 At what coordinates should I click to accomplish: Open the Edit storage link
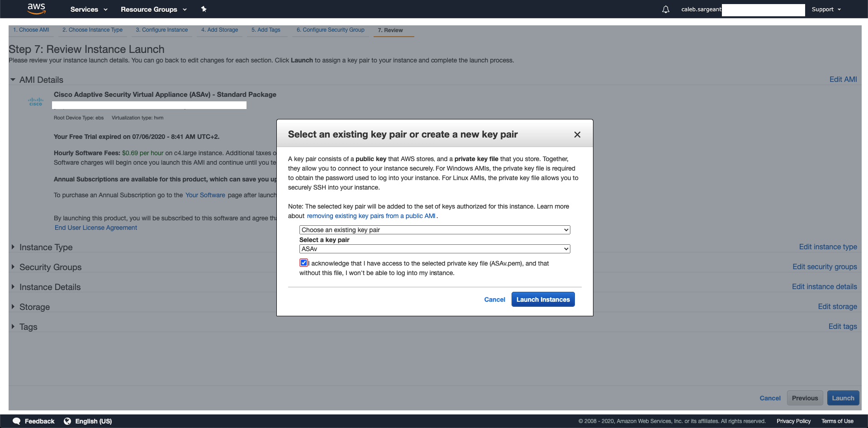pyautogui.click(x=837, y=307)
